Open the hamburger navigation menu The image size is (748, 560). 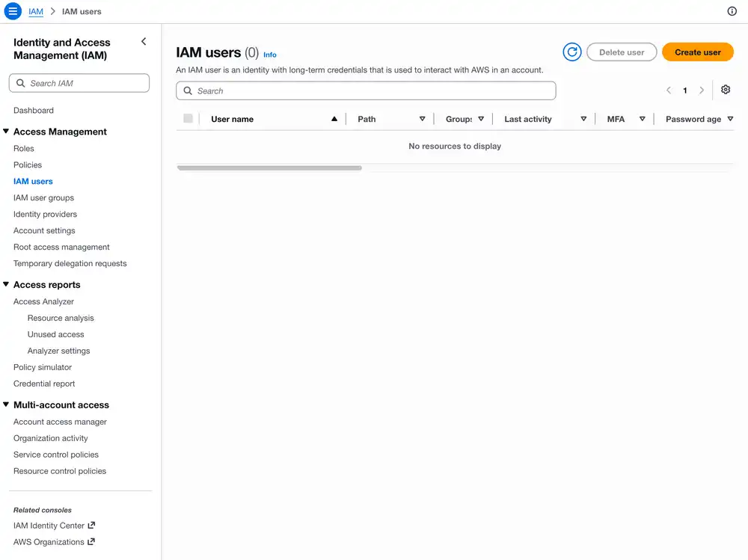[13, 11]
